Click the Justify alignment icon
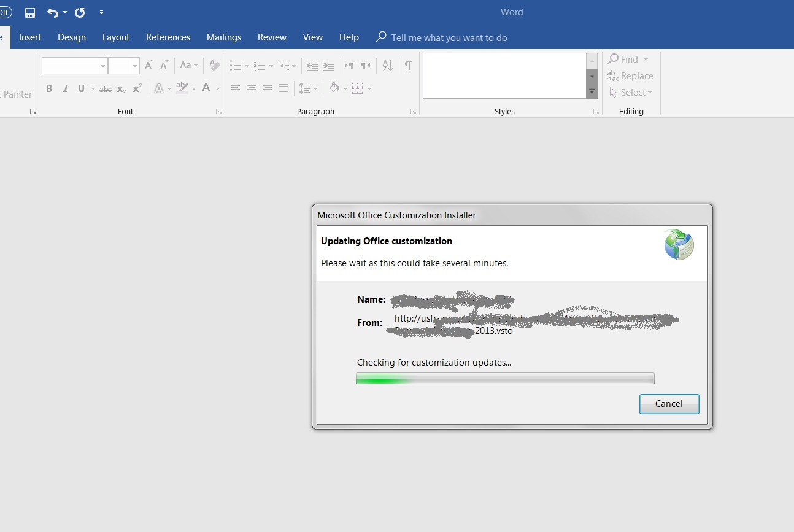 click(x=283, y=88)
